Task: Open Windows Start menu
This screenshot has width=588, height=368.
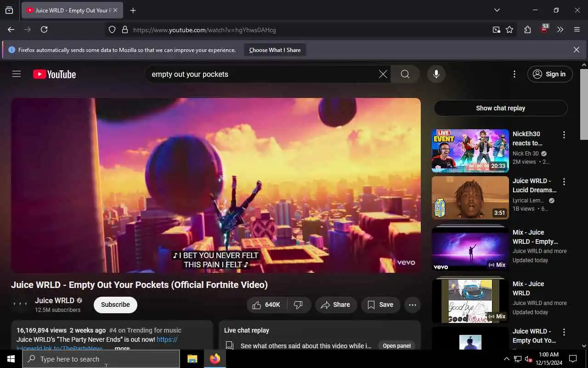Action: tap(11, 359)
